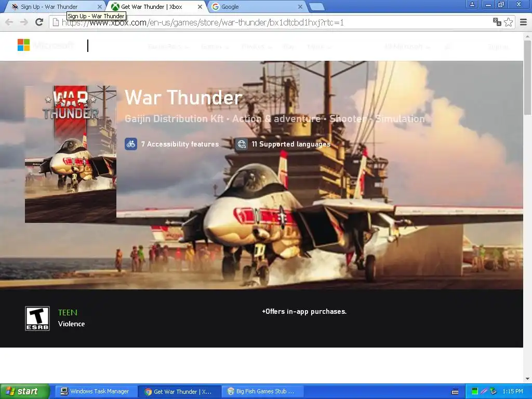Click the ESRB Teen rating badge

click(x=37, y=318)
